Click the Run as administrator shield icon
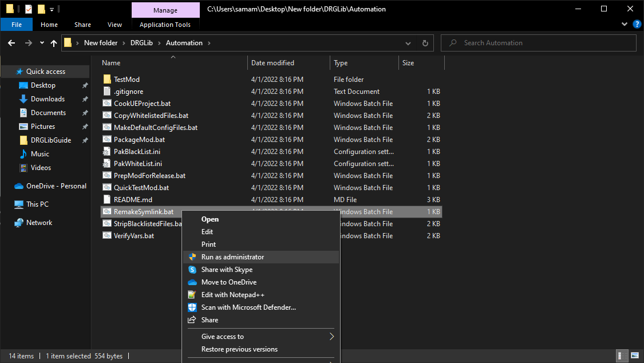The image size is (644, 363). (x=192, y=257)
